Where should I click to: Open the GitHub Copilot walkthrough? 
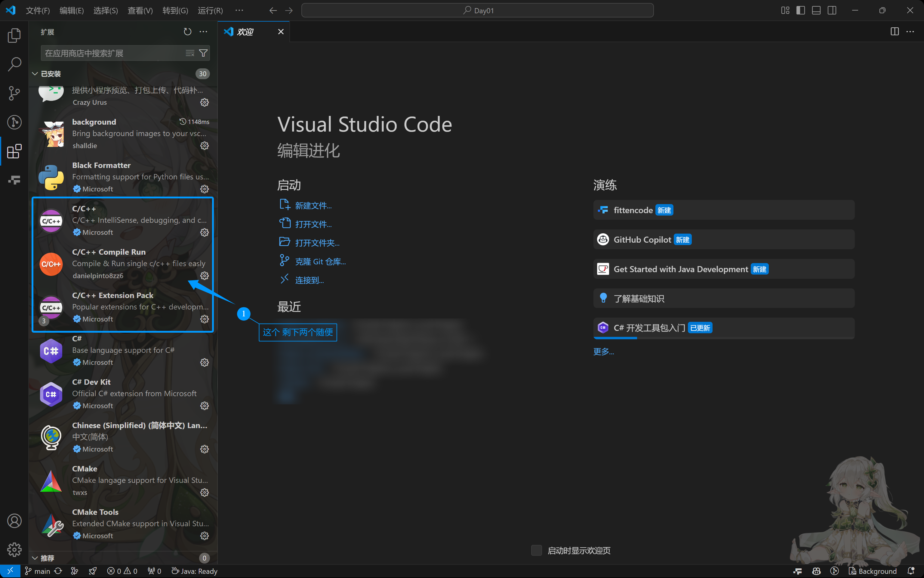[x=724, y=240]
